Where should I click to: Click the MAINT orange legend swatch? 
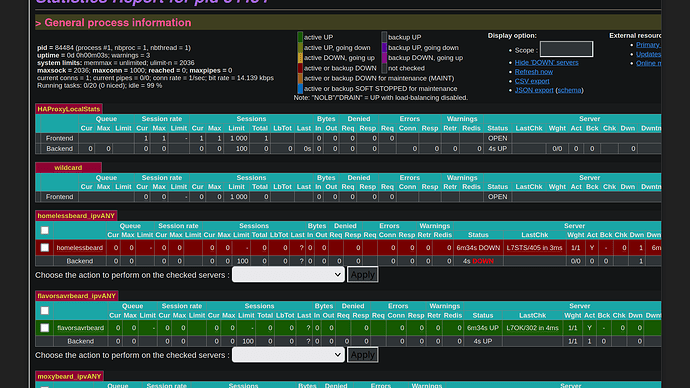click(x=300, y=78)
